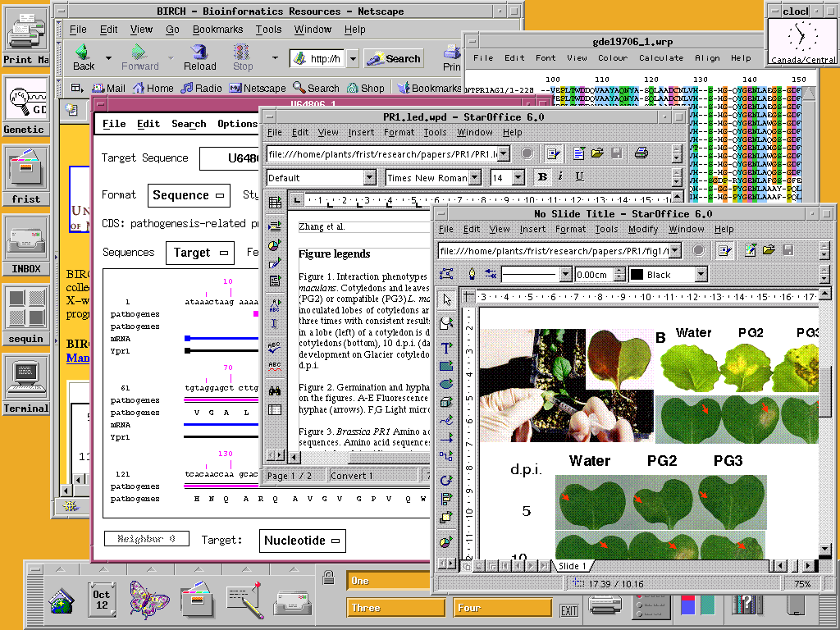
Task: Click Netscape's Reload button
Action: pos(200,58)
